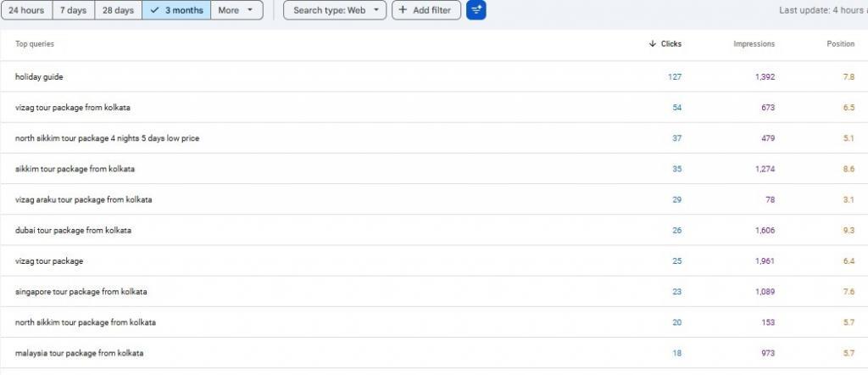Open 'singapore tour package from kolkata' query

point(434,291)
